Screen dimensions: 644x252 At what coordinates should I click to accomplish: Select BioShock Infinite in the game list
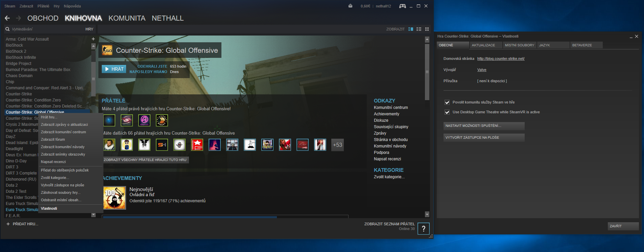[21, 58]
